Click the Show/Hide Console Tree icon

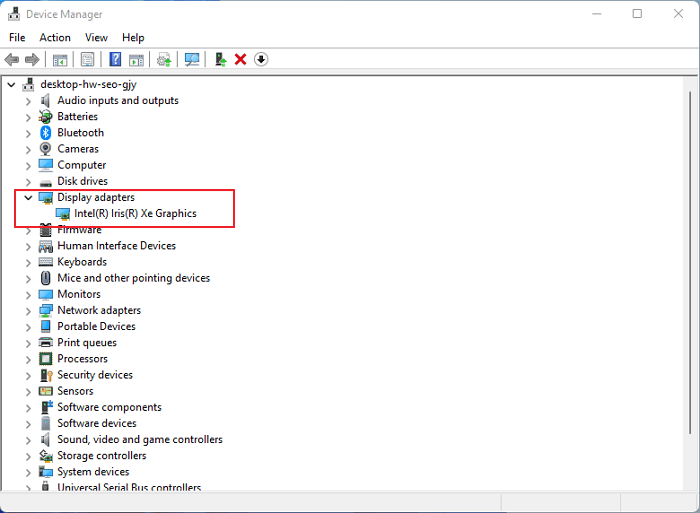tap(60, 60)
